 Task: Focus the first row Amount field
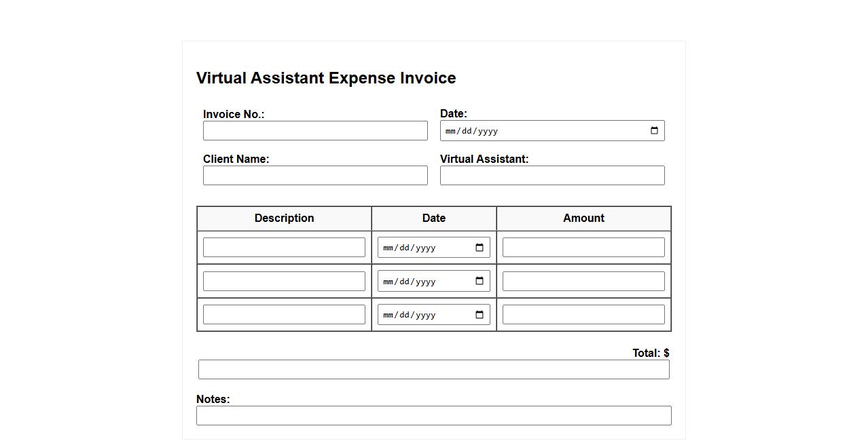click(x=583, y=248)
